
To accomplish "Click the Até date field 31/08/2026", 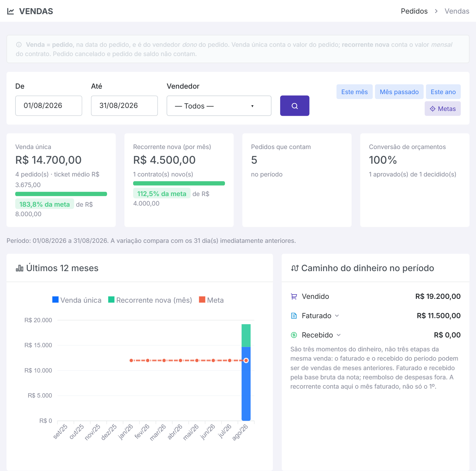I will (124, 106).
